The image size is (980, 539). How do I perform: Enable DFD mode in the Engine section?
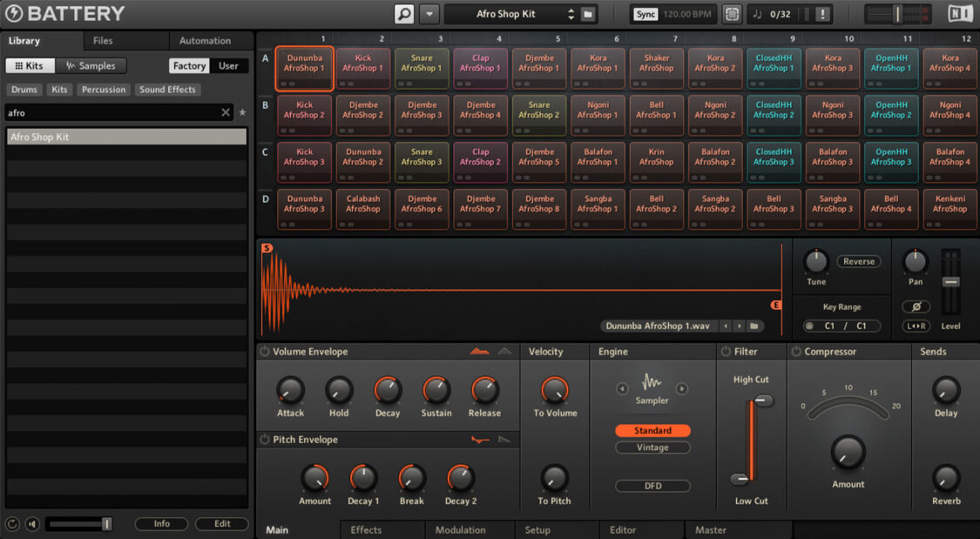(652, 486)
